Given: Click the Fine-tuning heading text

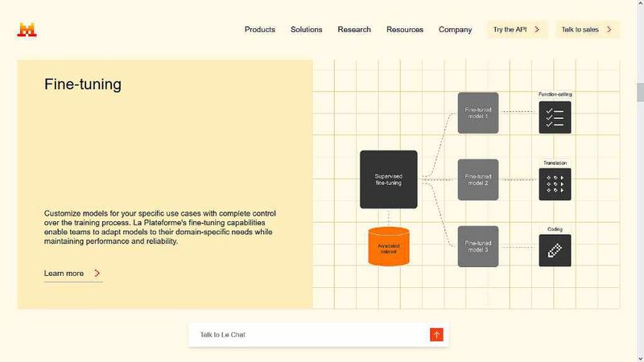Looking at the screenshot, I should 83,84.
